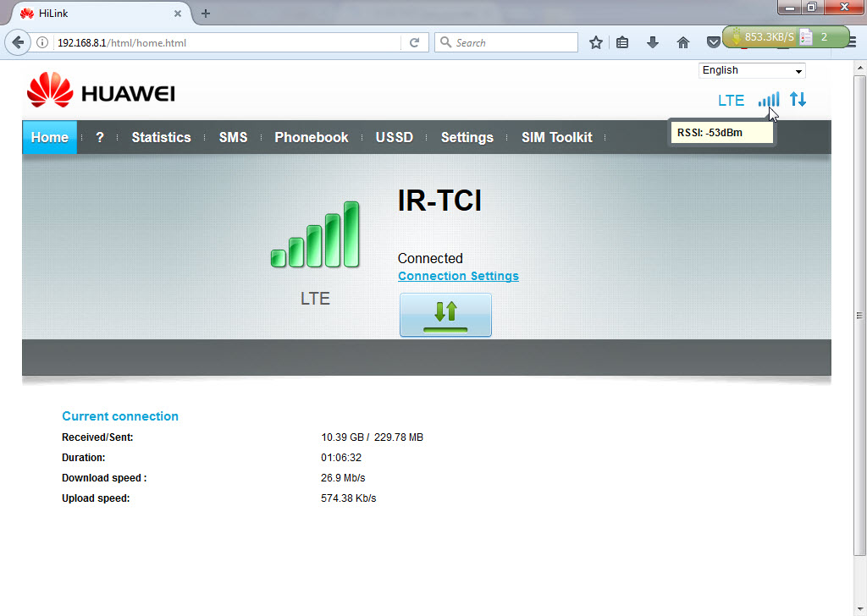The width and height of the screenshot is (867, 616).
Task: Click the LTE label under signal bars
Action: [315, 299]
